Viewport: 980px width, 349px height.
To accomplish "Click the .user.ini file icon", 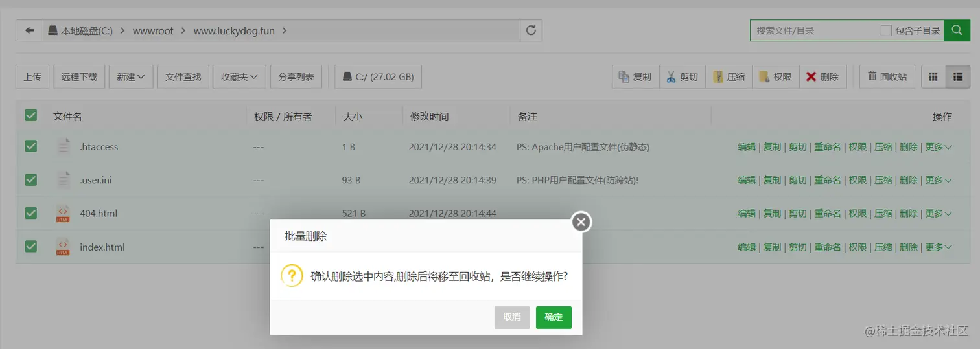I will click(63, 180).
